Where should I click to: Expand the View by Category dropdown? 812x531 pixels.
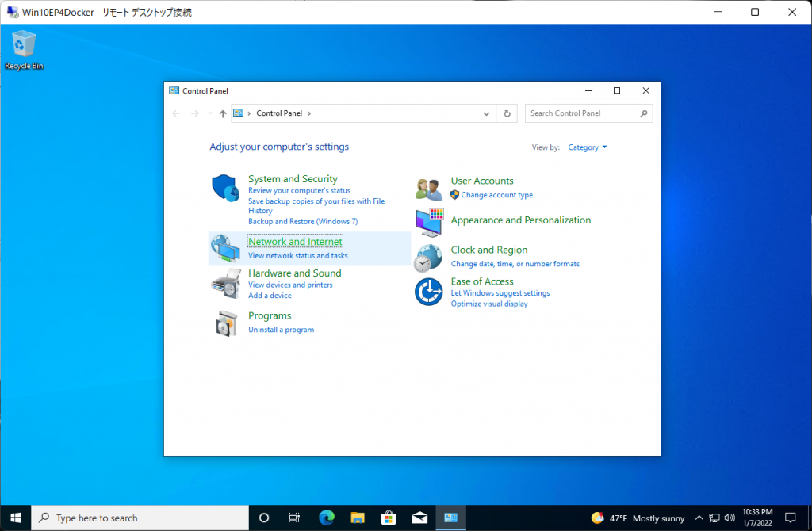tap(588, 147)
